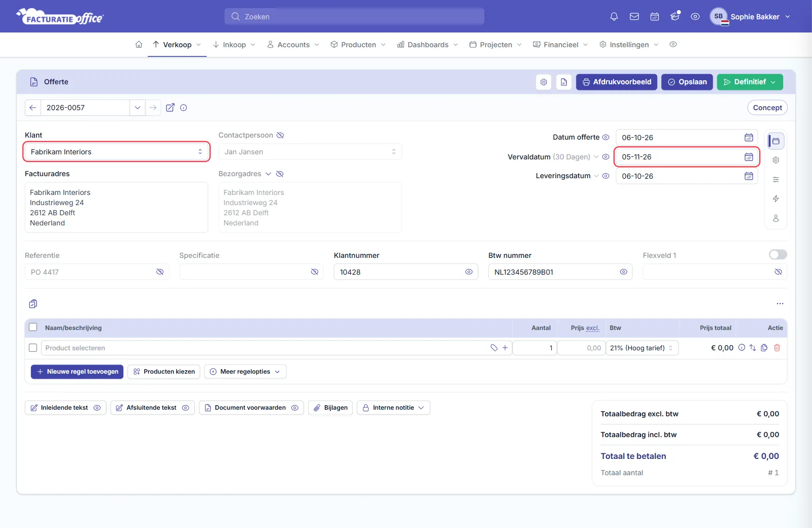
Task: Focus the Zoeken search field
Action: tap(354, 17)
